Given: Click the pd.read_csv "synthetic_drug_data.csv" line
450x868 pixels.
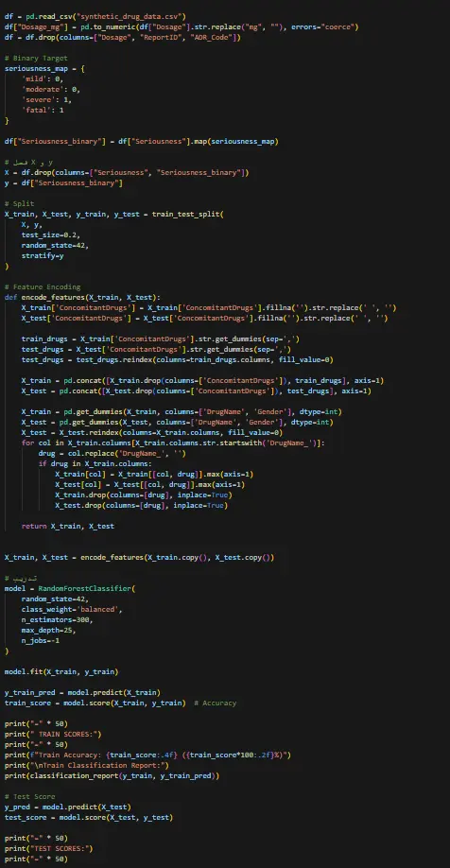Looking at the screenshot, I should (x=95, y=16).
